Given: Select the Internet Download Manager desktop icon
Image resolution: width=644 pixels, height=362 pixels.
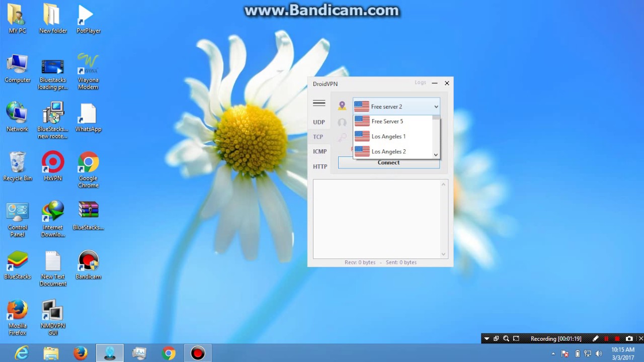Looking at the screenshot, I should pyautogui.click(x=53, y=220).
